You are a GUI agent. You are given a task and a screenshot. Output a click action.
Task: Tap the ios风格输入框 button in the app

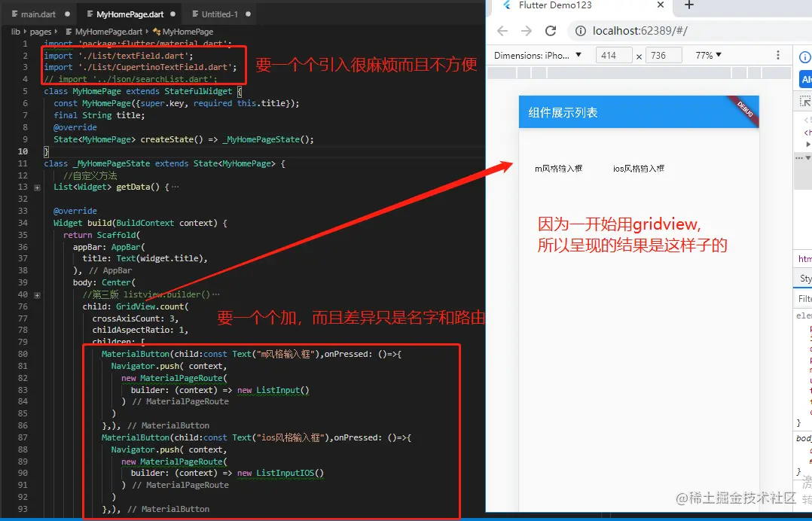click(639, 169)
